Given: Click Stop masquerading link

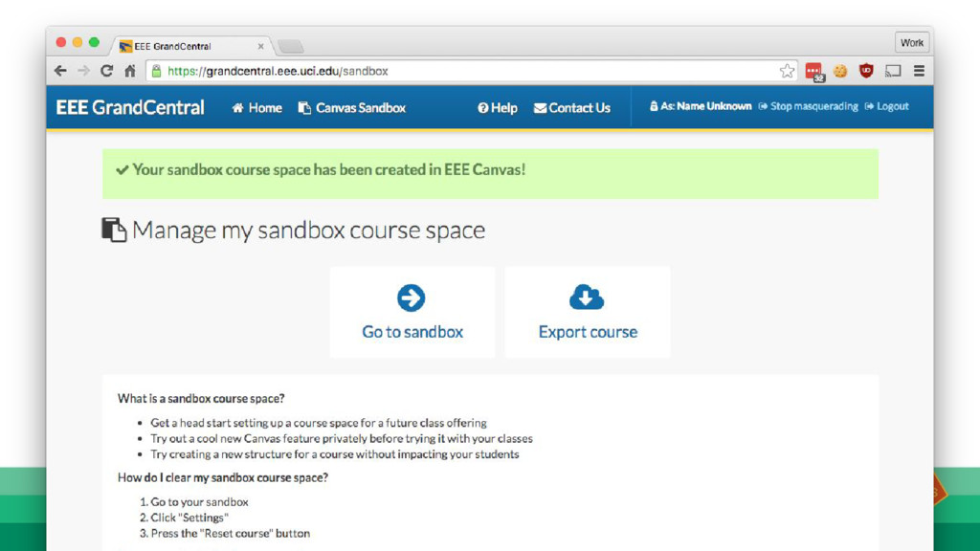Looking at the screenshot, I should tap(808, 106).
